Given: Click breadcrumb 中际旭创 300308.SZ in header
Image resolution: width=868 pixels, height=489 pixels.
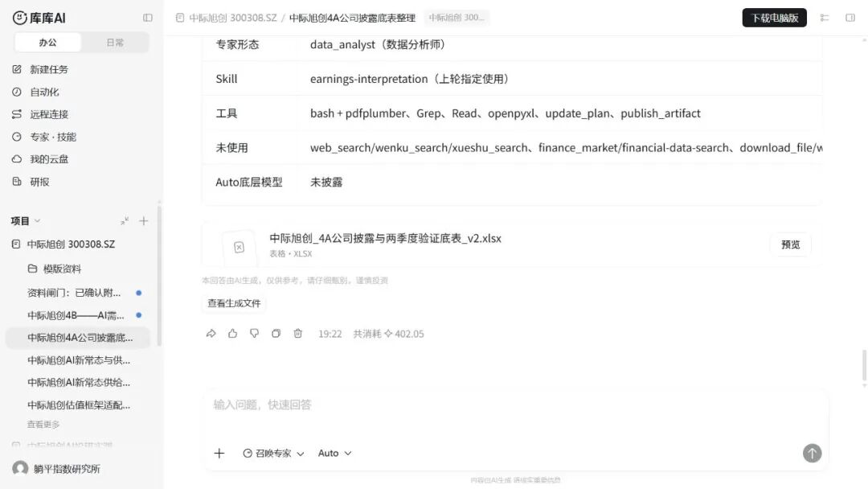Looking at the screenshot, I should pos(232,18).
